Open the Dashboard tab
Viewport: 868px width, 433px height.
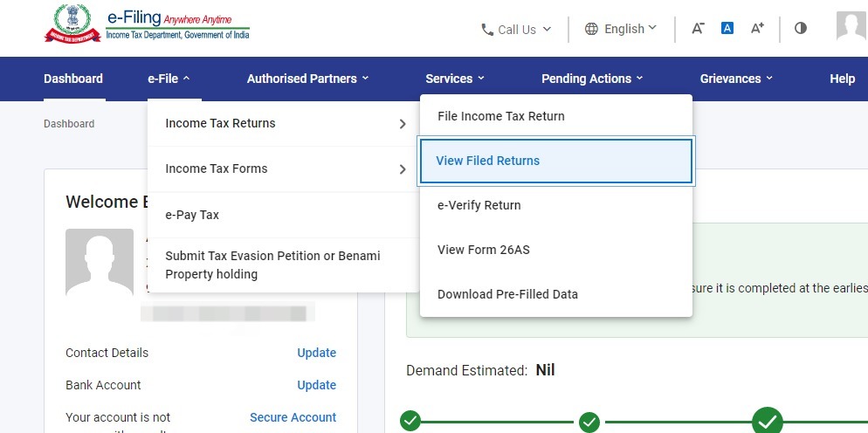(73, 79)
